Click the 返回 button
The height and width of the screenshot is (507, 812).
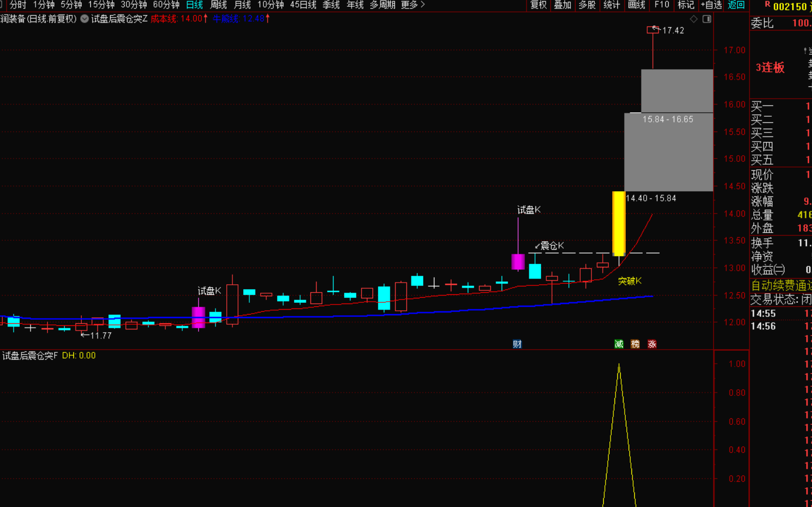pyautogui.click(x=736, y=5)
